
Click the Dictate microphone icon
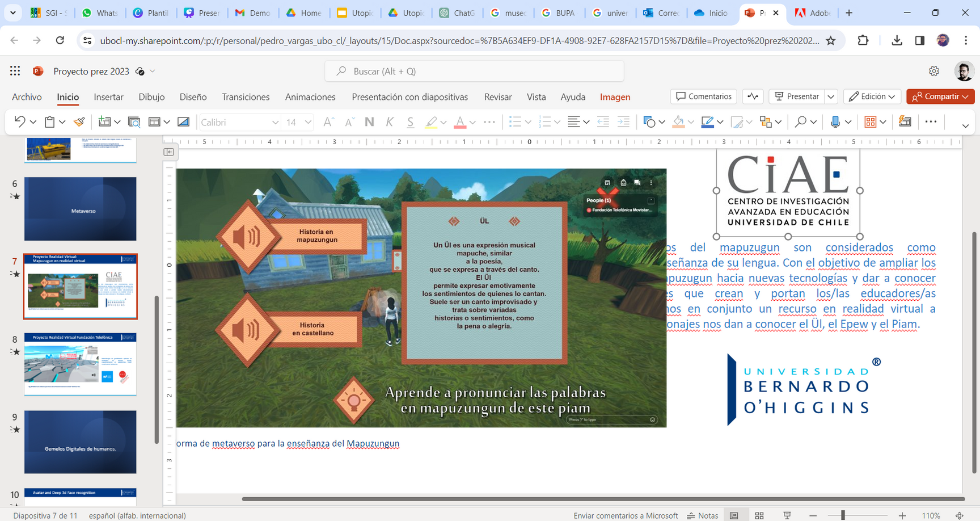coord(835,122)
